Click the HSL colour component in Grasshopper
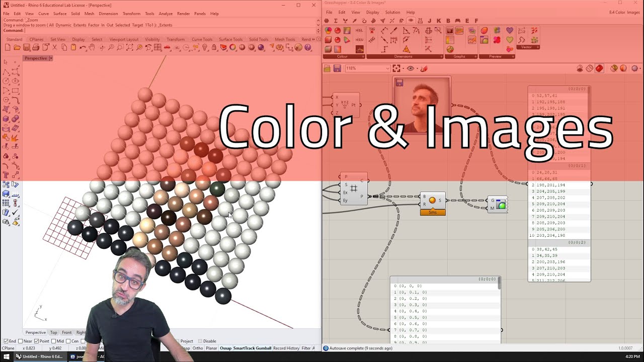Screen dimensions: 644x362 pyautogui.click(x=359, y=30)
